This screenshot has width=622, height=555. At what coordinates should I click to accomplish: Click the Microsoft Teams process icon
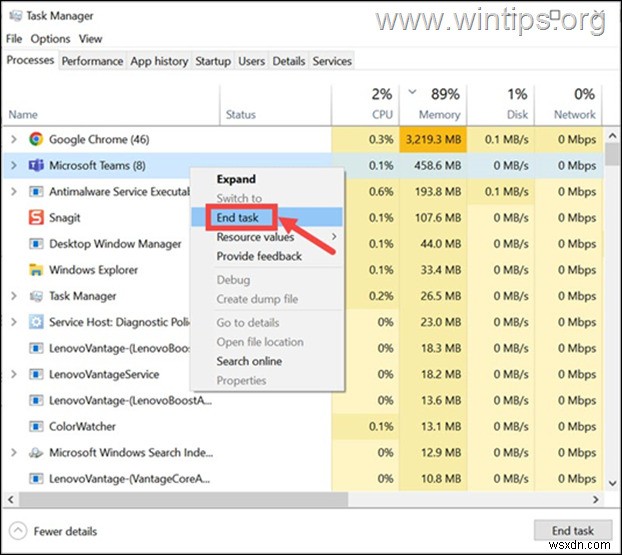click(36, 165)
